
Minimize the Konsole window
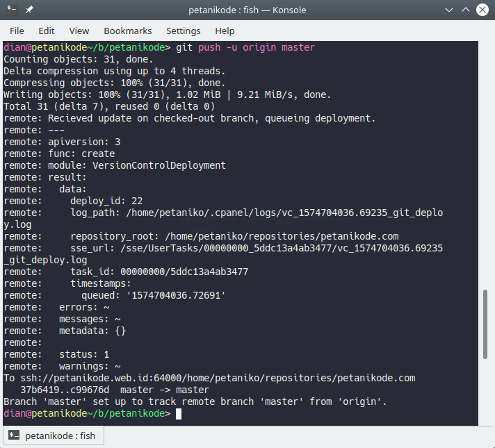(x=447, y=10)
